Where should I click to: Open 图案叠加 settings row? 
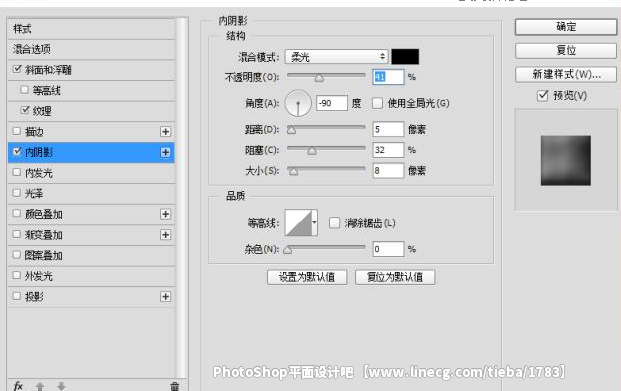(x=91, y=256)
